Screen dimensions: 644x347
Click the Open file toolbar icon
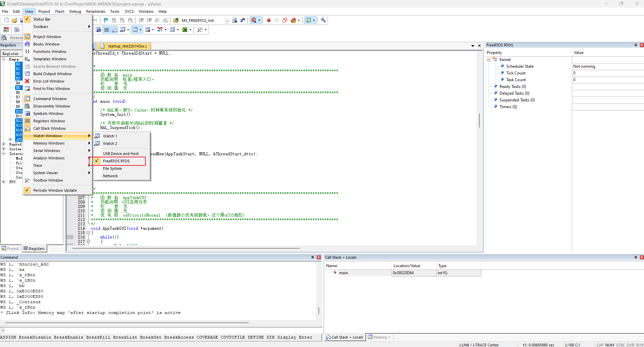click(14, 20)
